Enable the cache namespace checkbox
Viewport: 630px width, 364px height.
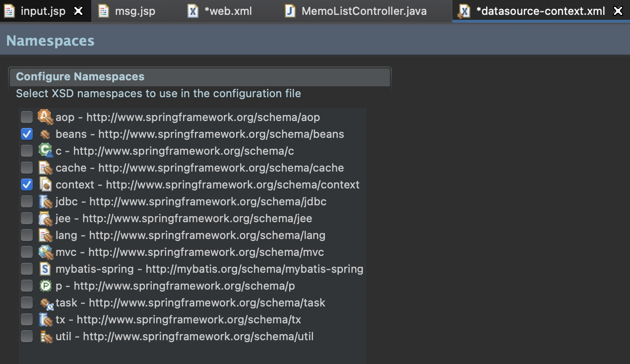[x=27, y=168]
